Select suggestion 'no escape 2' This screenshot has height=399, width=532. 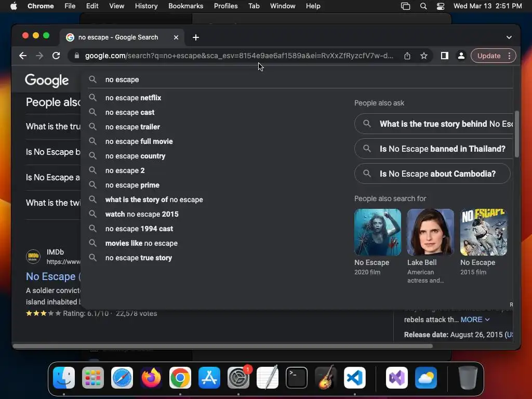click(125, 170)
